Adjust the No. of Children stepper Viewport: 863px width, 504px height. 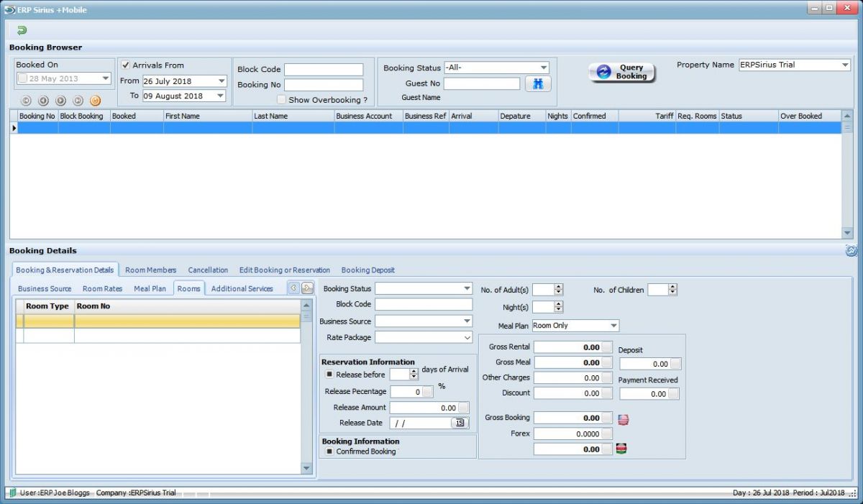click(x=672, y=290)
